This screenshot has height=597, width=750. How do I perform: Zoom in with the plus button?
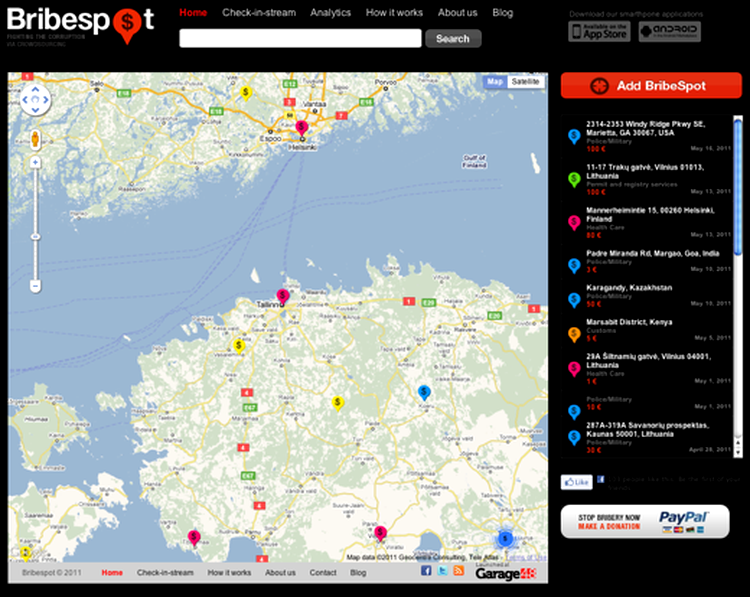pyautogui.click(x=35, y=163)
